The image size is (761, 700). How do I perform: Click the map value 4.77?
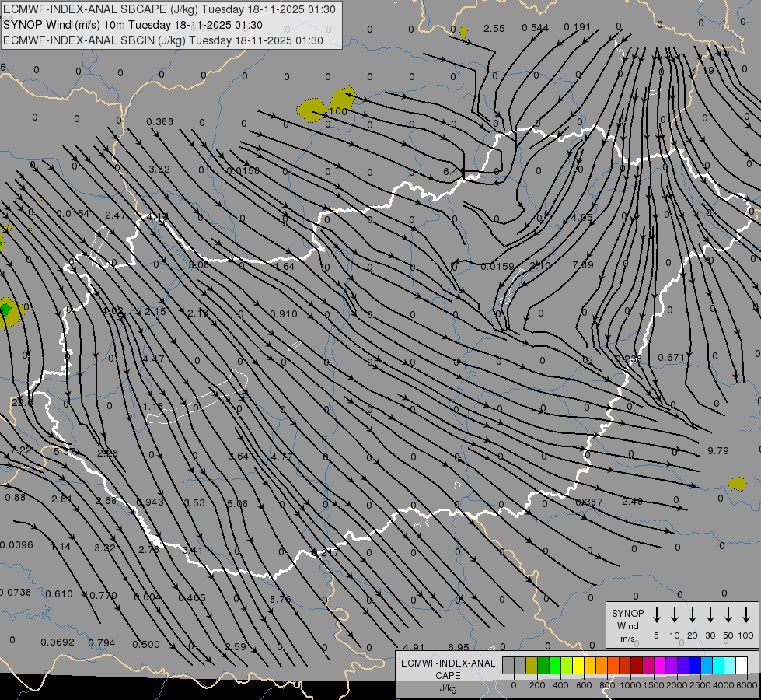(x=281, y=457)
